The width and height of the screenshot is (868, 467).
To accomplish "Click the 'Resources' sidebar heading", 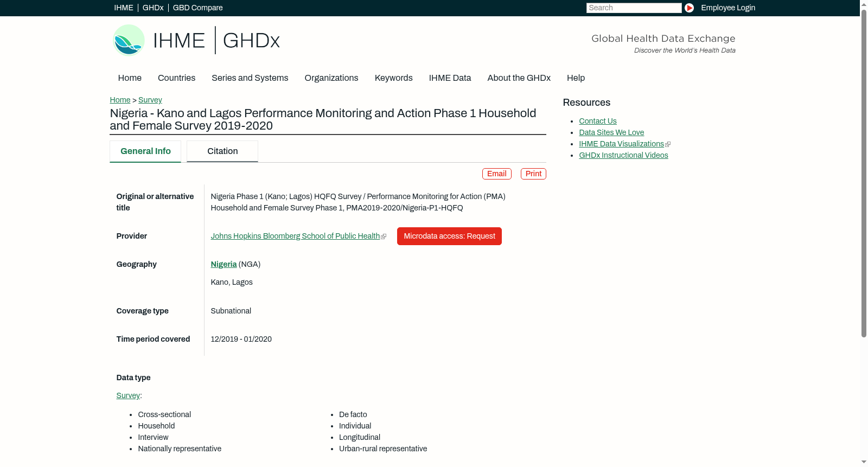I will coord(586,103).
